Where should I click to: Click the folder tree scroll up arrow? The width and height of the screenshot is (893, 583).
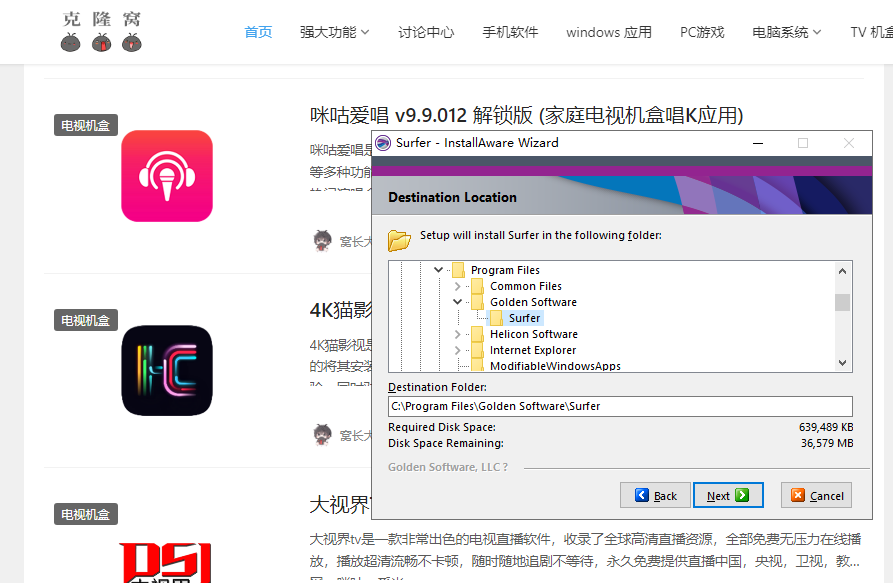click(842, 271)
